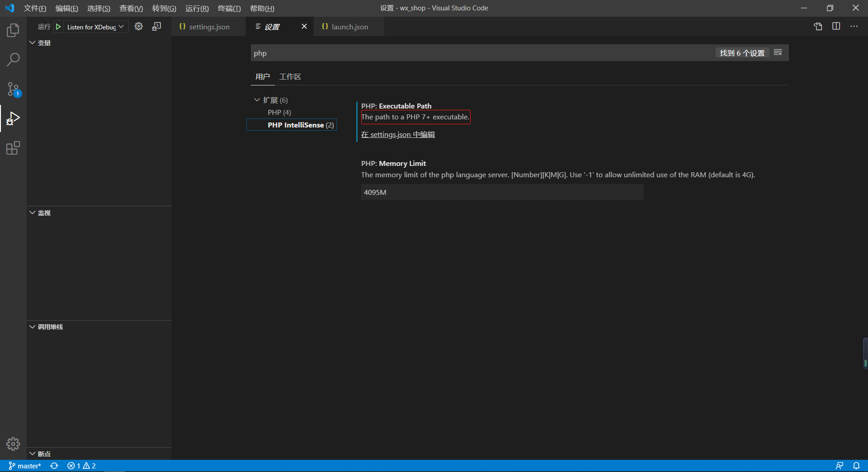Open the 选择(S) menu
The height and width of the screenshot is (472, 868).
pyautogui.click(x=99, y=8)
